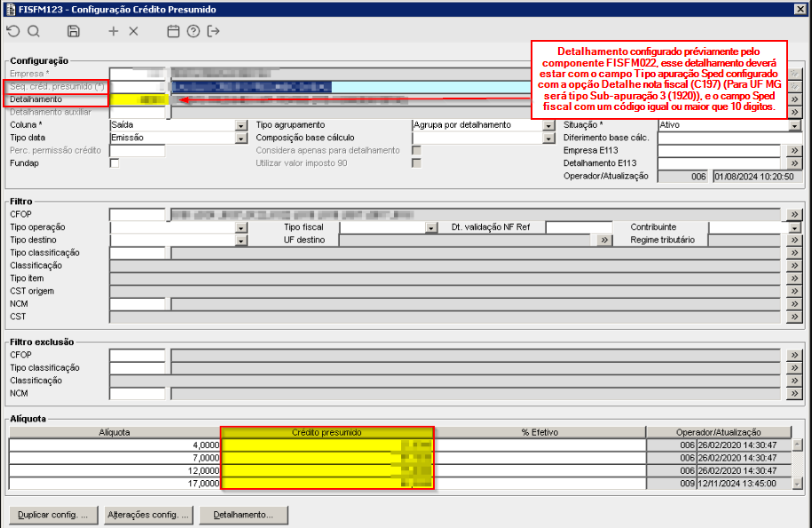Toggle Considera apenas para detalhamento checkbox
Viewport: 812px width, 528px height.
[x=416, y=150]
